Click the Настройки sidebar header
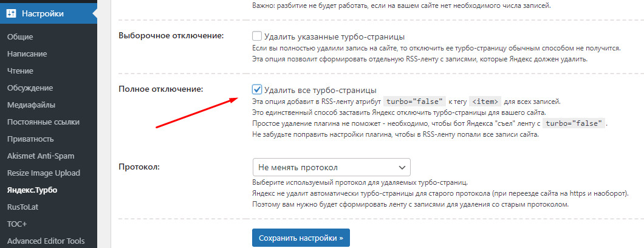 point(42,13)
